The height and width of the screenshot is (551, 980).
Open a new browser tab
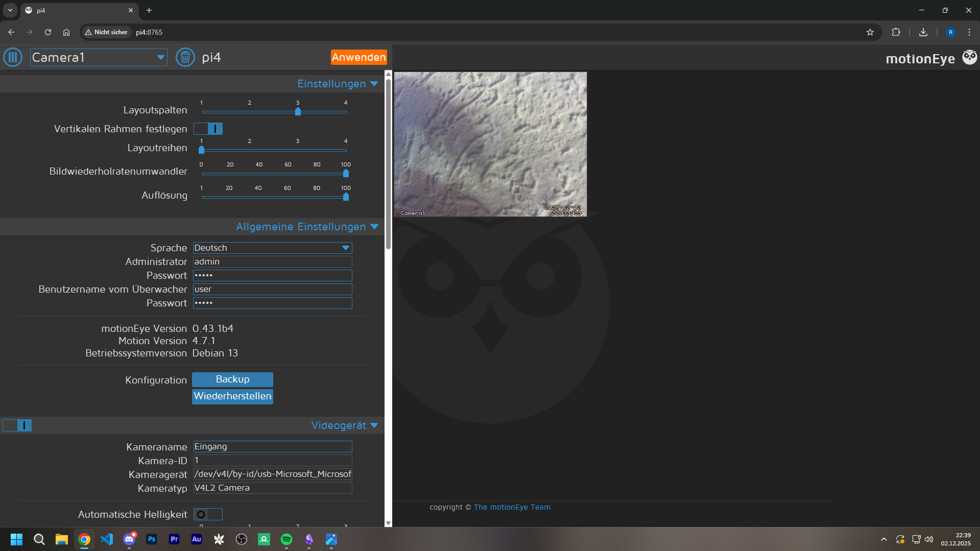[149, 10]
